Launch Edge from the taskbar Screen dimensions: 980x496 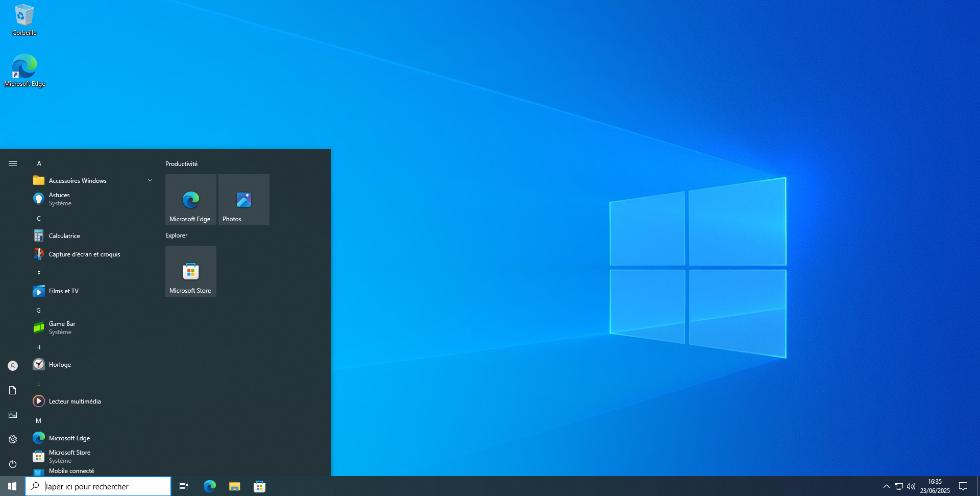click(x=210, y=486)
